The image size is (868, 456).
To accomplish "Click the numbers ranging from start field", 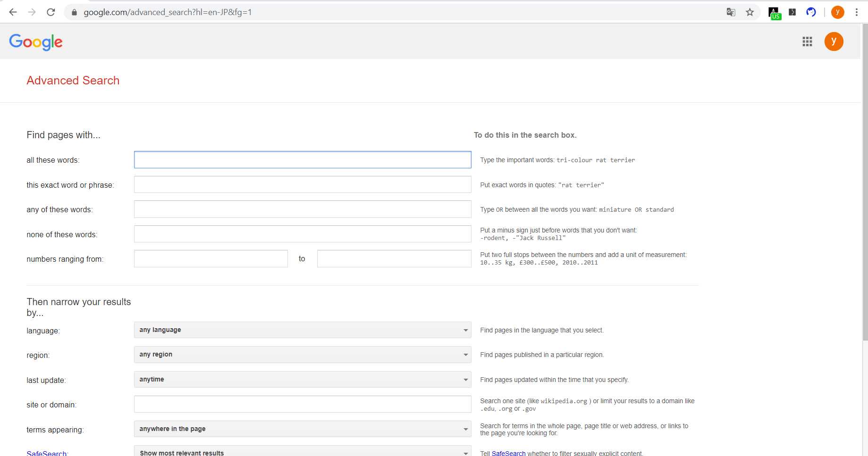I will tap(211, 259).
